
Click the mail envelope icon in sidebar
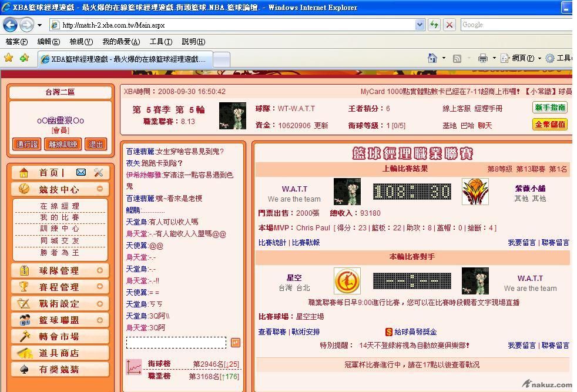coord(81,172)
